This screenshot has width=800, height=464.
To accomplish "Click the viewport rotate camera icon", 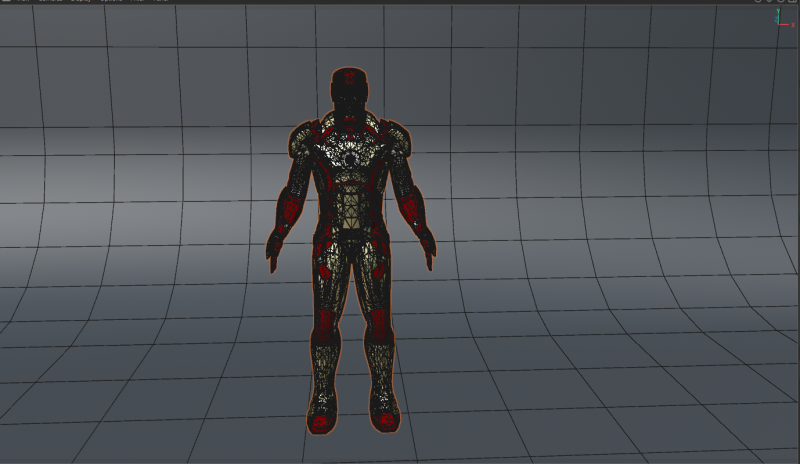I will (x=781, y=1).
